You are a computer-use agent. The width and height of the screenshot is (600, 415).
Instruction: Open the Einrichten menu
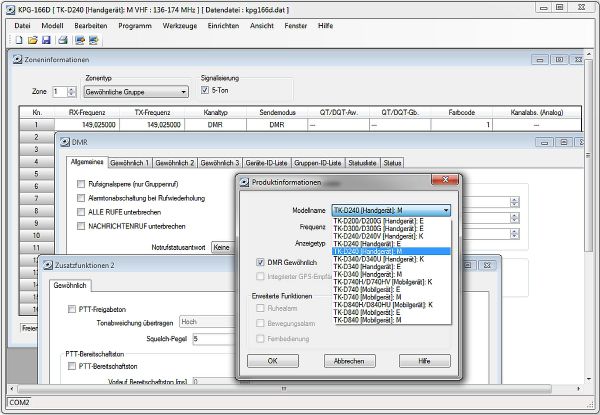pos(223,26)
